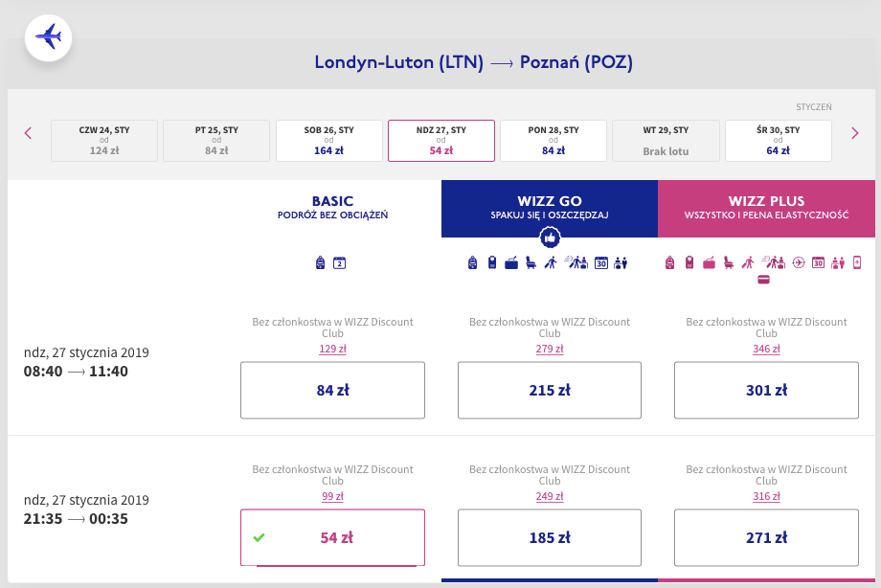Click the 30-day calendar icon under WIZZ GO
The image size is (881, 588).
click(602, 262)
